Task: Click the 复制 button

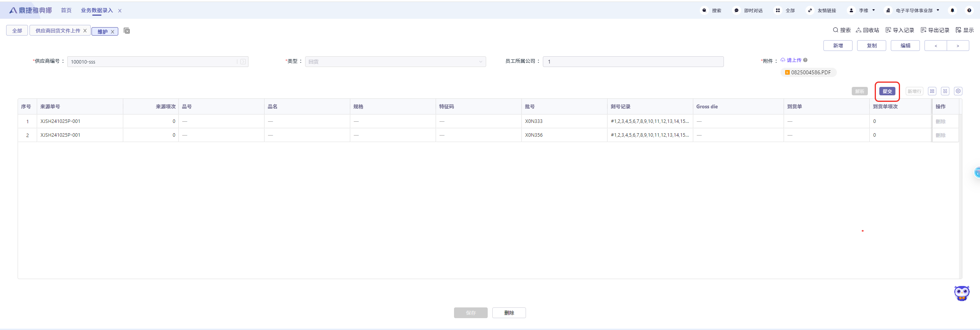Action: [x=872, y=46]
